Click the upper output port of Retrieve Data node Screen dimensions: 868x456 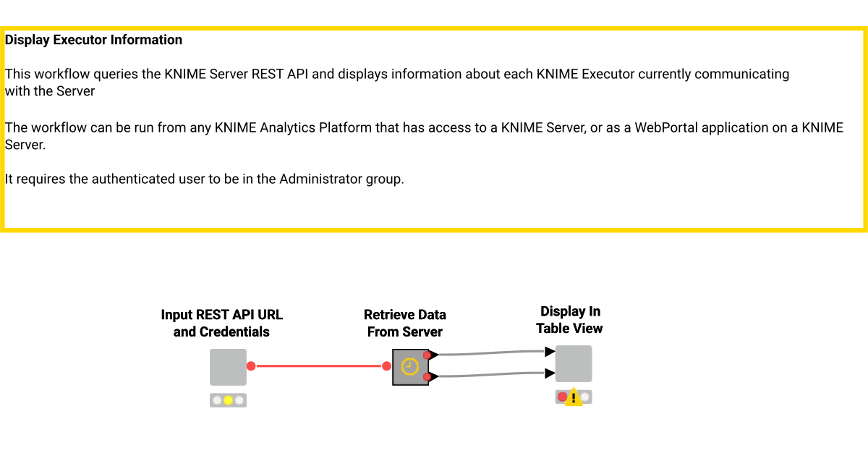pos(427,354)
